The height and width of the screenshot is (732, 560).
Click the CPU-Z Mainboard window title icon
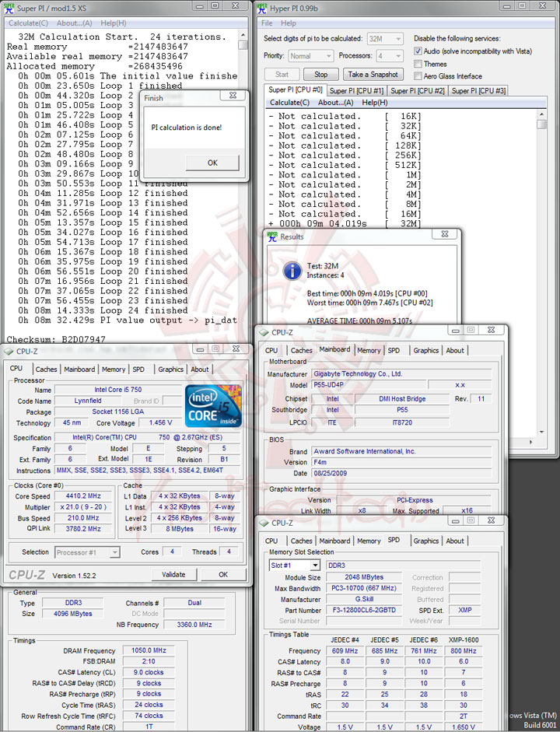pyautogui.click(x=264, y=332)
